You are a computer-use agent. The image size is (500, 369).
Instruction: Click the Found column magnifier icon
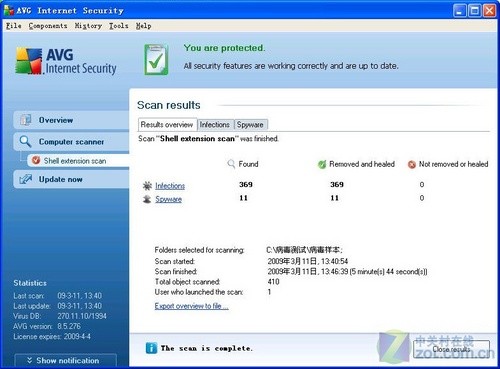pos(231,164)
